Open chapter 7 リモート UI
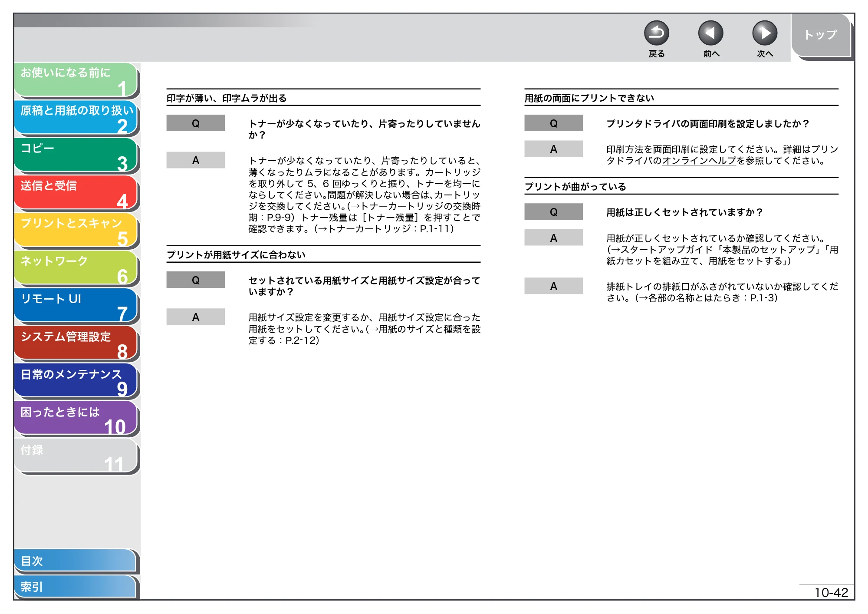Image resolution: width=868 pixels, height=614 pixels. [76, 306]
